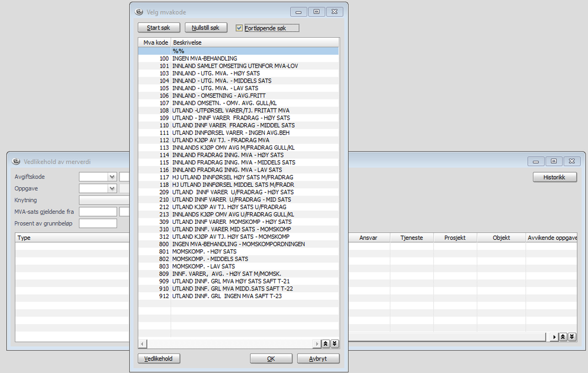588x373 pixels.
Task: Click right scroll arrow in Velg mvakode list
Action: point(317,344)
